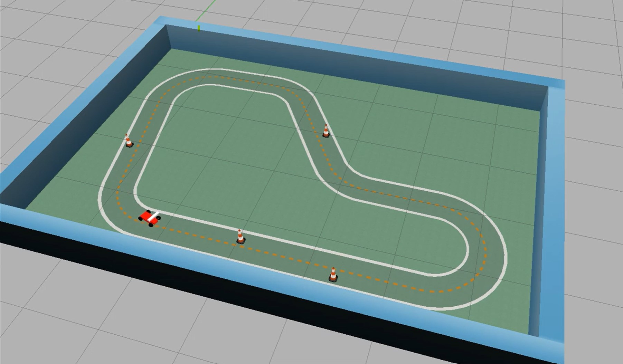Viewport: 623px width, 364px height.
Task: Click the thin green axis line above the arena
Action: 204,14
